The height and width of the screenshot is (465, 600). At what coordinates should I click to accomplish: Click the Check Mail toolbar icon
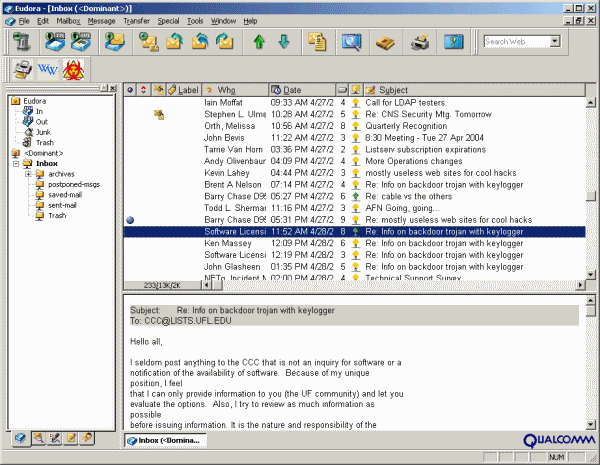tap(115, 41)
